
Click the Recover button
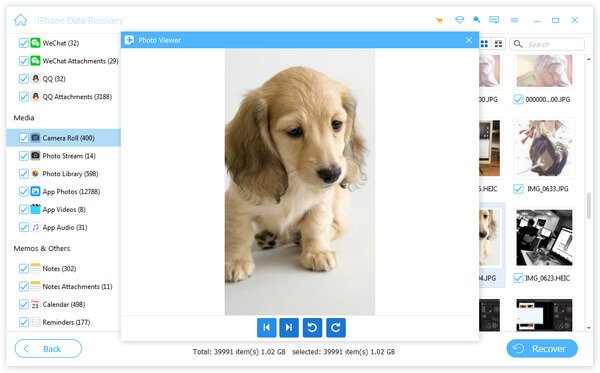(x=542, y=349)
